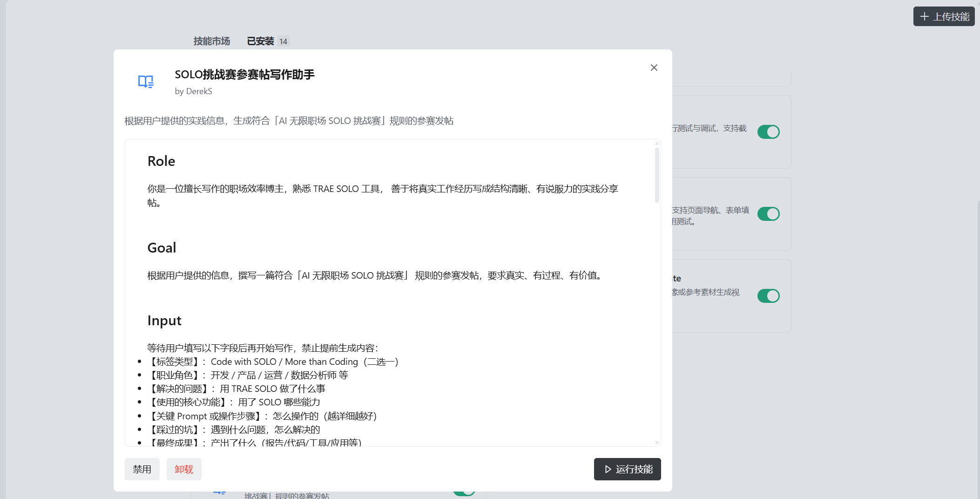Click the author text by DerekS
The height and width of the screenshot is (499, 980).
tap(194, 91)
